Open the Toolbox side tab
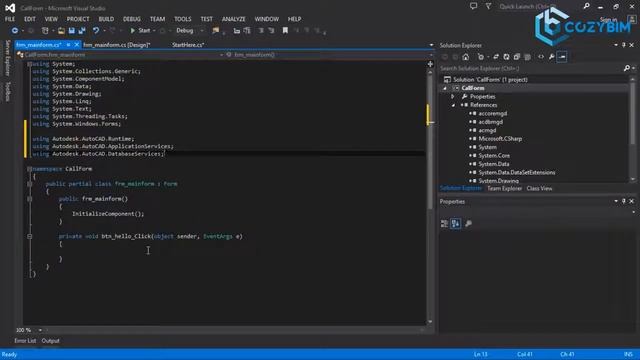Viewport: 640px width, 360px height. [x=7, y=91]
